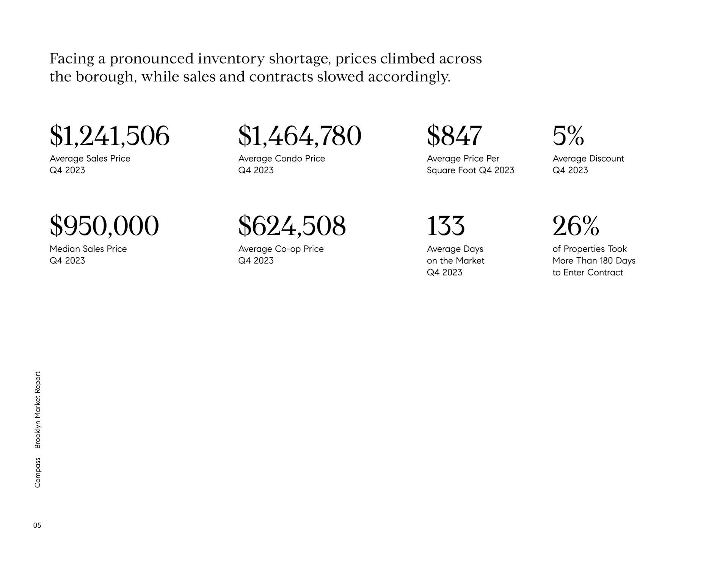Click the 'Average Days on the Market' label
Screen dimensions: 728x563
point(455,261)
